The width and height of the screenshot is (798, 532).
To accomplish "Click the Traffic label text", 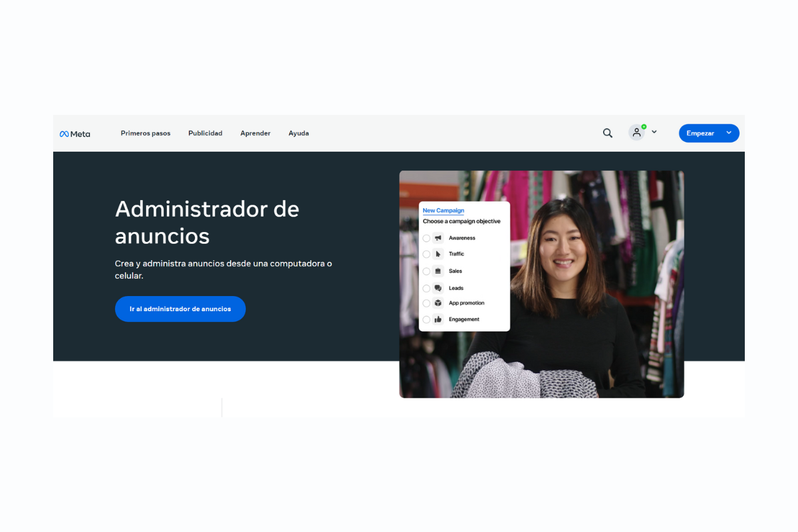I will tap(457, 254).
